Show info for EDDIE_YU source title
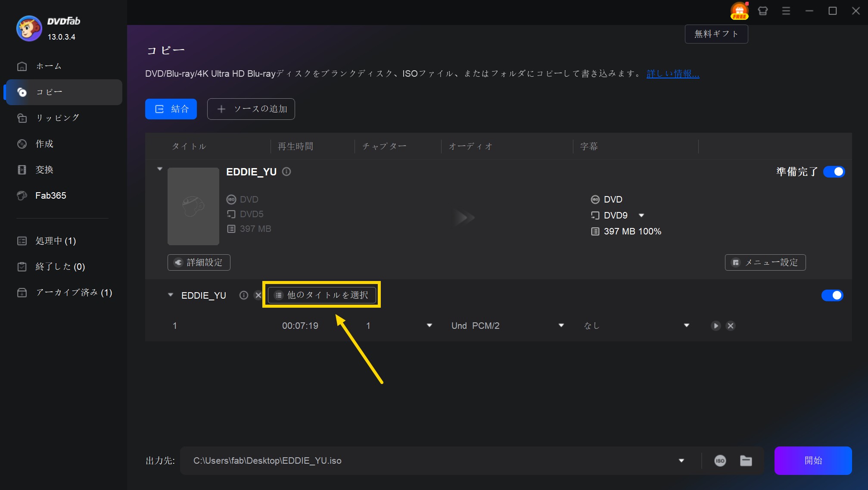Viewport: 868px width, 490px height. point(286,172)
